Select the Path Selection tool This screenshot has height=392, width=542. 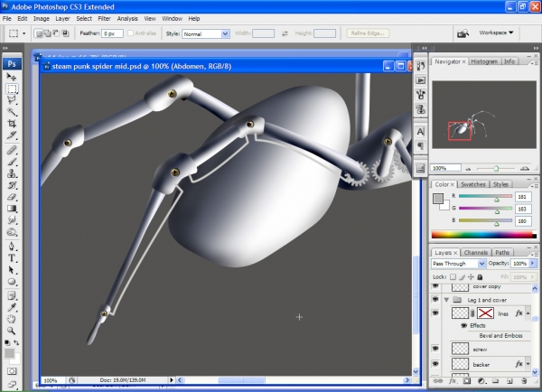click(12, 270)
